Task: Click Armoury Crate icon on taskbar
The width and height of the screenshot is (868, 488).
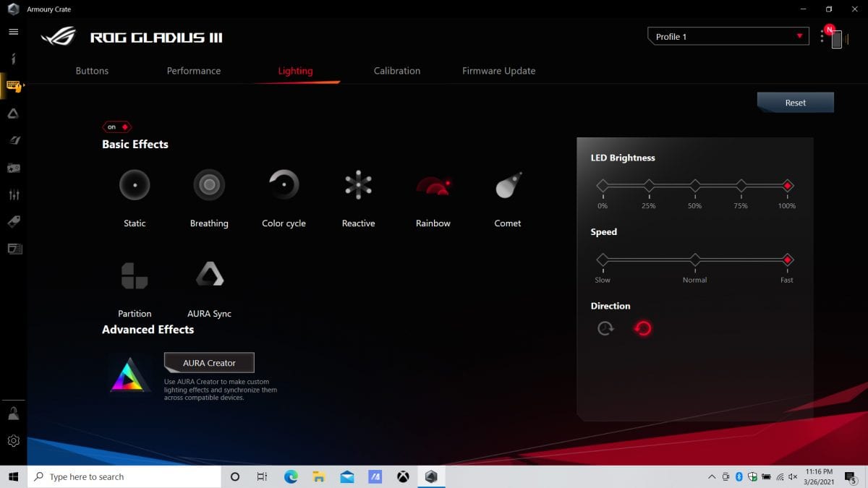Action: tap(431, 476)
